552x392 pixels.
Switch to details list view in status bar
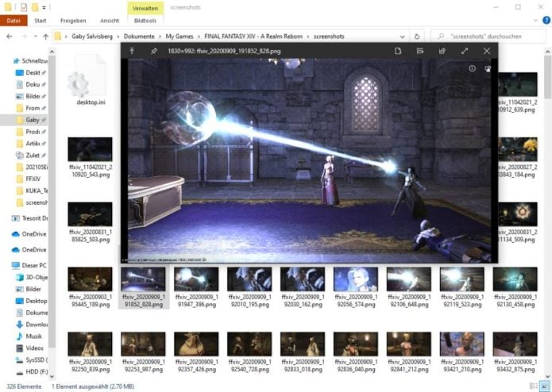[531, 386]
